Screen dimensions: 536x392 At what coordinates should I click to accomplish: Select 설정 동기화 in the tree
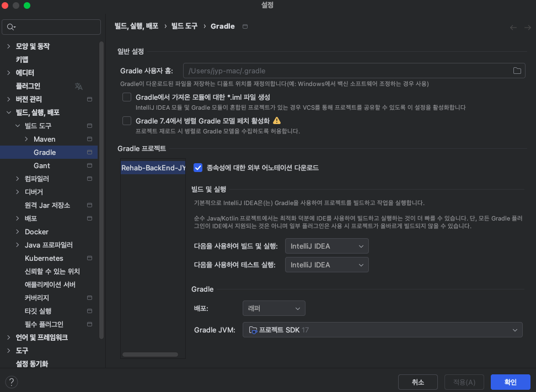pos(32,364)
